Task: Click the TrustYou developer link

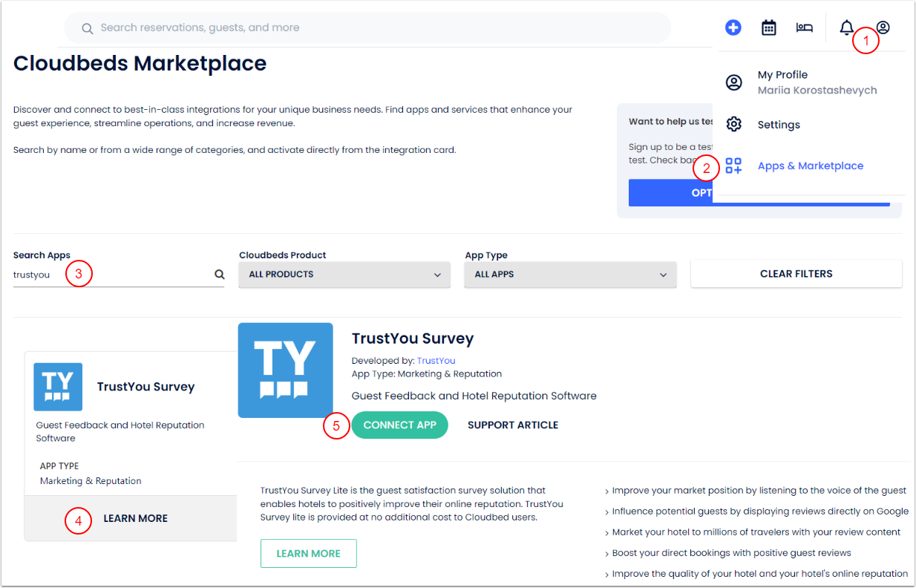Action: [x=436, y=361]
